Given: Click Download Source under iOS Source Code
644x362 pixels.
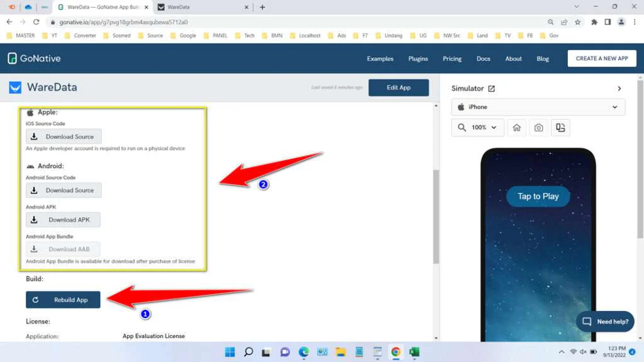Looking at the screenshot, I should point(63,136).
